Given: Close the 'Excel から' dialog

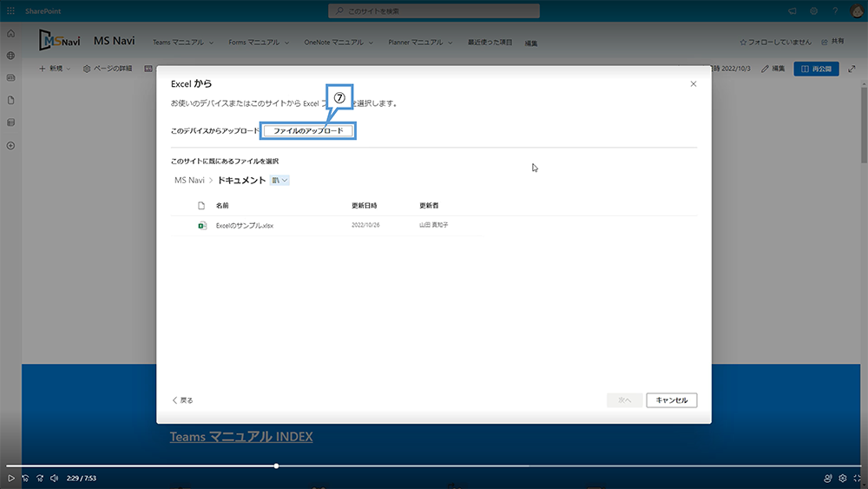Looking at the screenshot, I should click(693, 84).
